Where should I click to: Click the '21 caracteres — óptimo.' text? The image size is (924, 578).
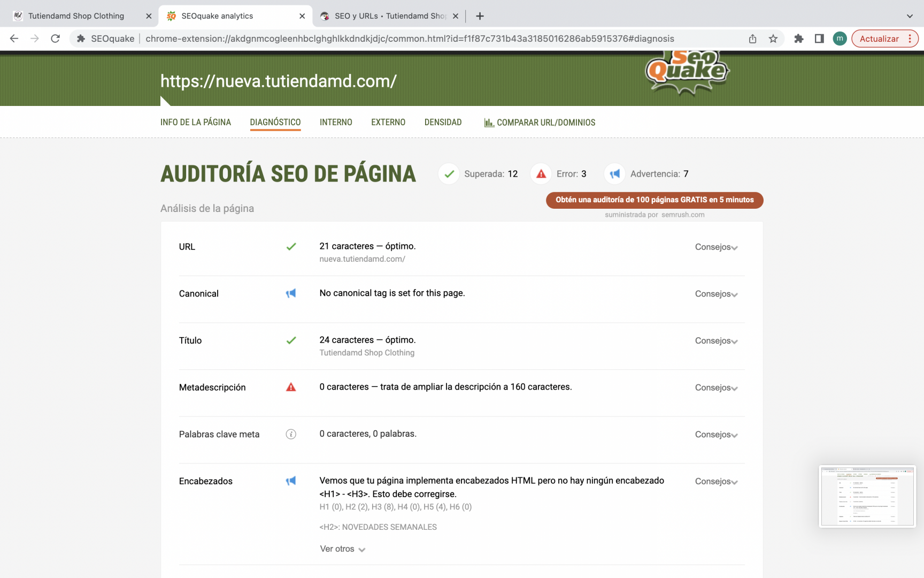(x=368, y=246)
